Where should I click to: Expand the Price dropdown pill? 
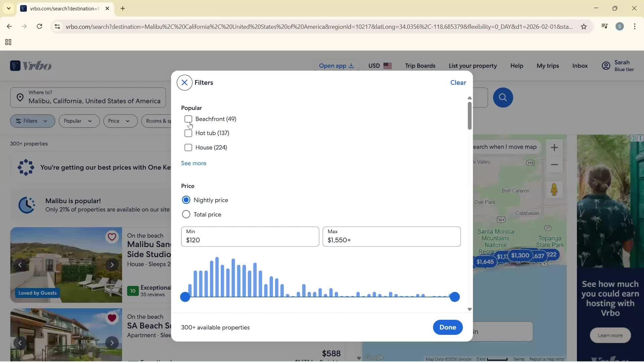pos(120,121)
